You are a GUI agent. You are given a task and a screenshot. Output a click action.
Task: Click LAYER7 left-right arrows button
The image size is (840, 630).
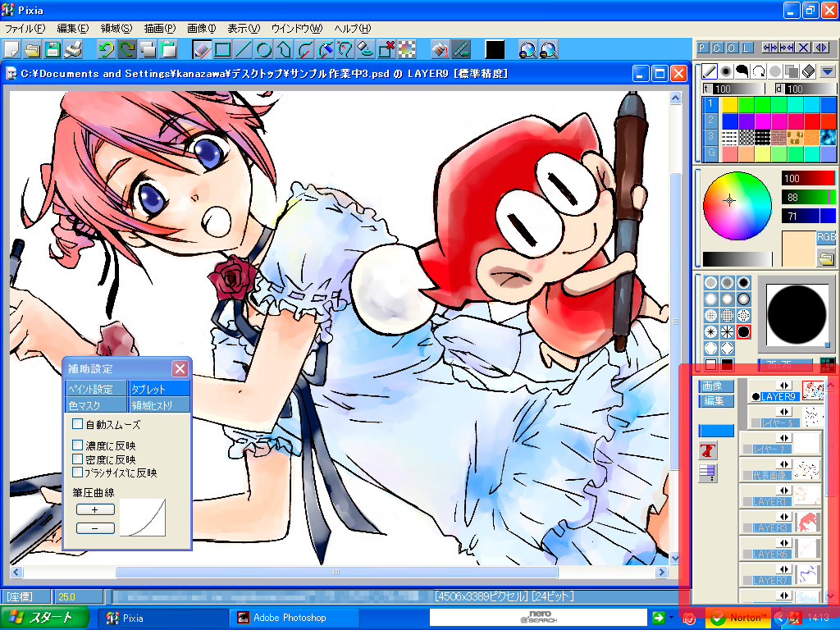point(784,569)
